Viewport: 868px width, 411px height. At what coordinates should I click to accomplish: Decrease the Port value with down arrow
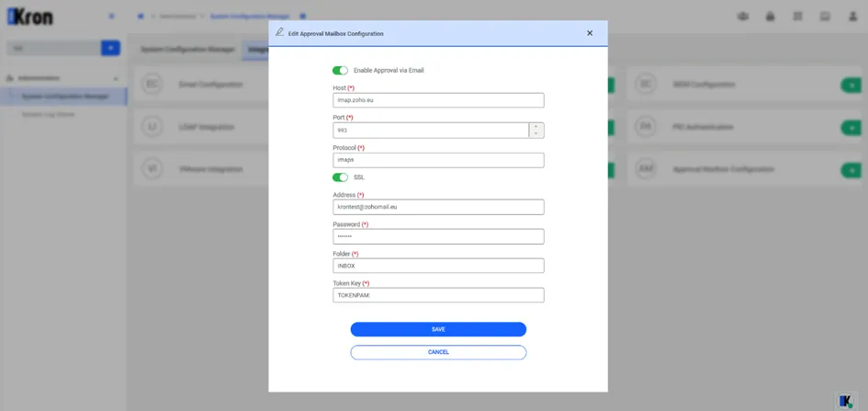point(536,134)
